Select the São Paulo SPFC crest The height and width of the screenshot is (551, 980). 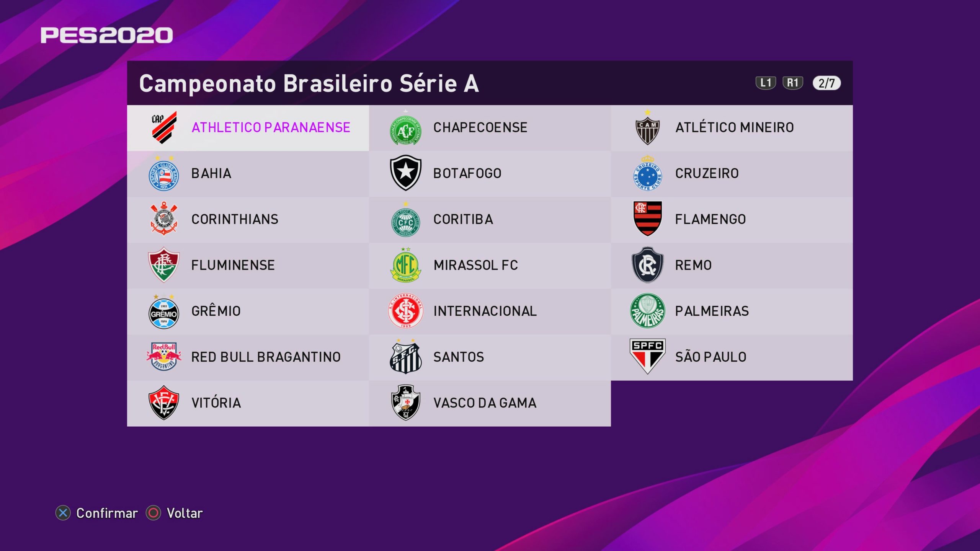tap(647, 356)
